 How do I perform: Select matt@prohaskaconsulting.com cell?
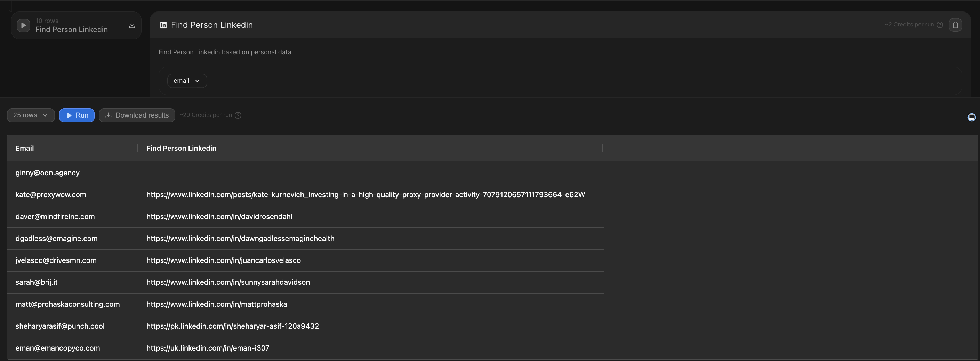72,304
